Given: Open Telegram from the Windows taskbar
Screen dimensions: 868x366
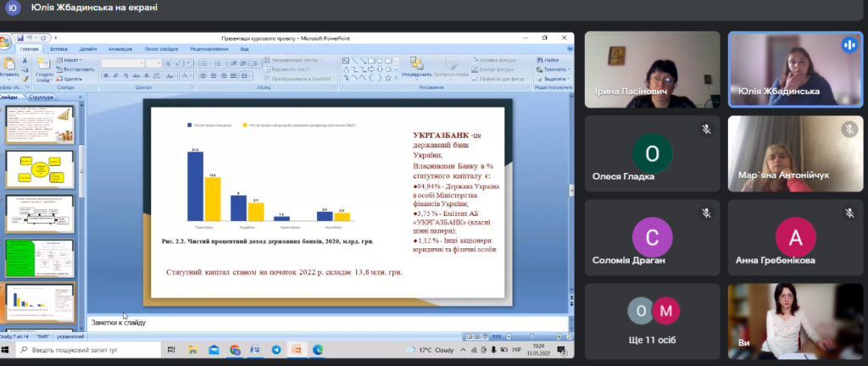Looking at the screenshot, I should click(276, 350).
